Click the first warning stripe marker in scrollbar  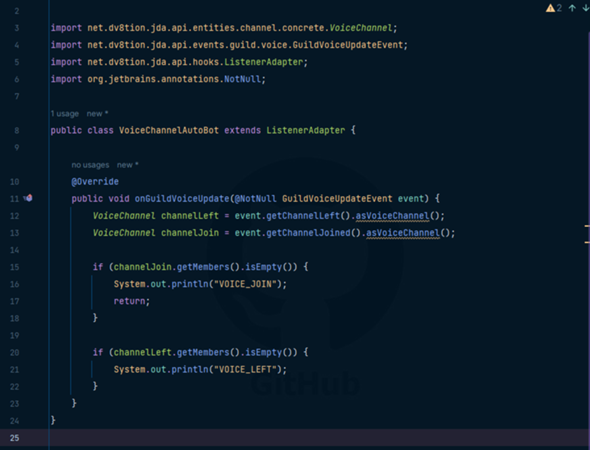tap(587, 226)
